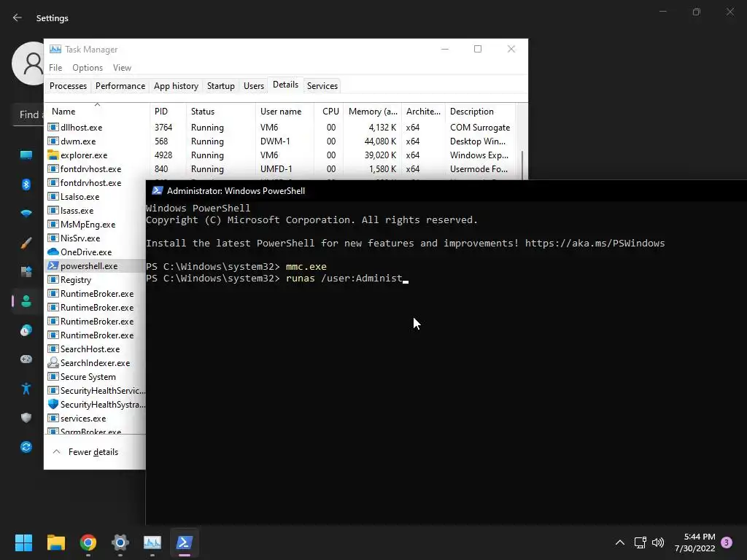Open File Explorer from the taskbar
The width and height of the screenshot is (747, 560).
coord(55,542)
